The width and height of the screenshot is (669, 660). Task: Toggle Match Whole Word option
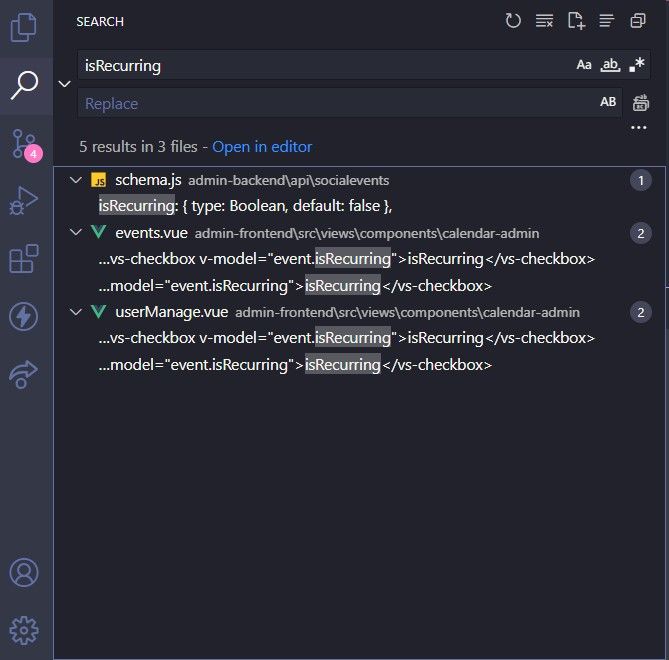pos(610,65)
